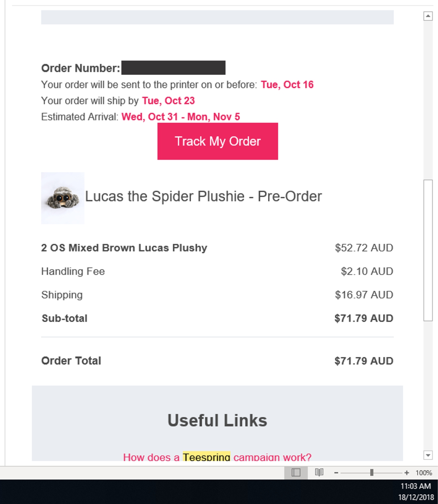
Task: Click the zoom in plus button
Action: [x=407, y=473]
